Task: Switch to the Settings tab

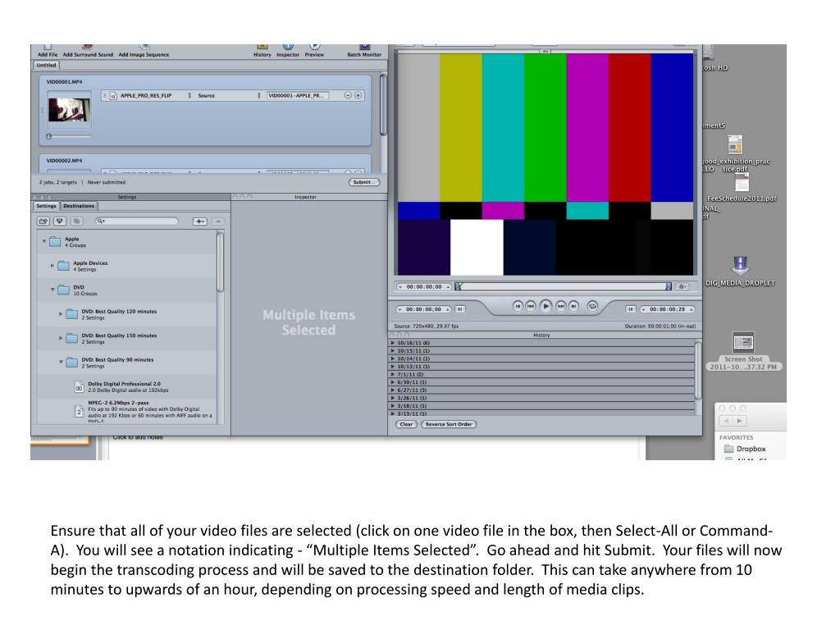Action: point(46,206)
